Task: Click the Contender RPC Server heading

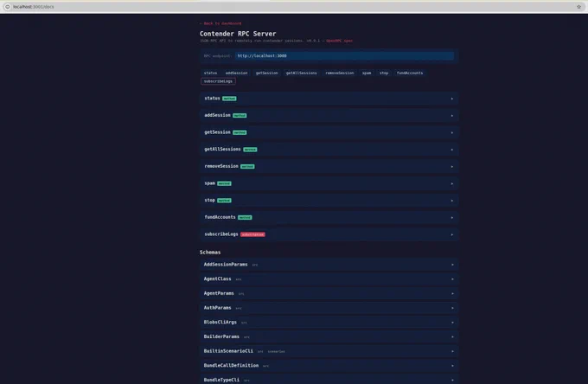Action: (238, 34)
